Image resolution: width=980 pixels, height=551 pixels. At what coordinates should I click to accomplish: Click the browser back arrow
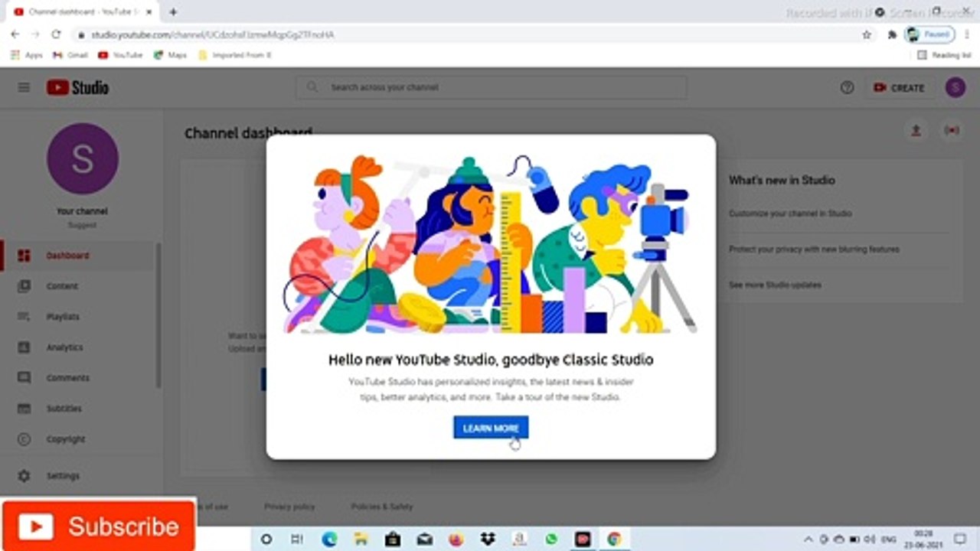pos(15,34)
